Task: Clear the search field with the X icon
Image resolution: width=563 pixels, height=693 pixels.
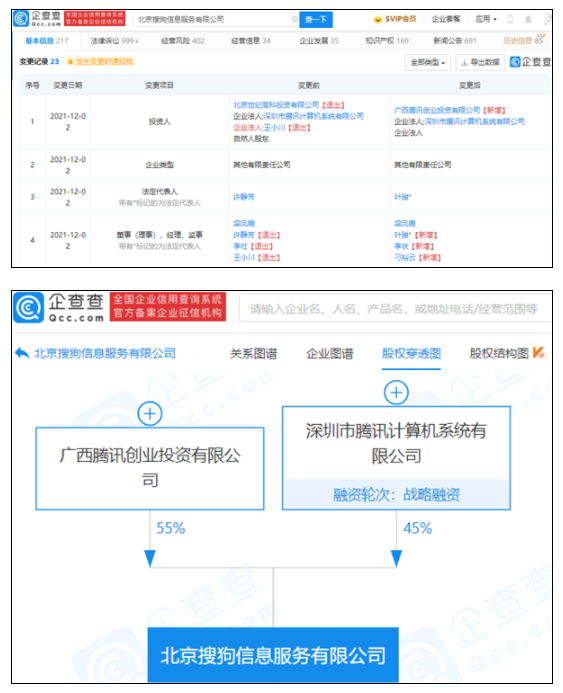Action: pyautogui.click(x=295, y=19)
